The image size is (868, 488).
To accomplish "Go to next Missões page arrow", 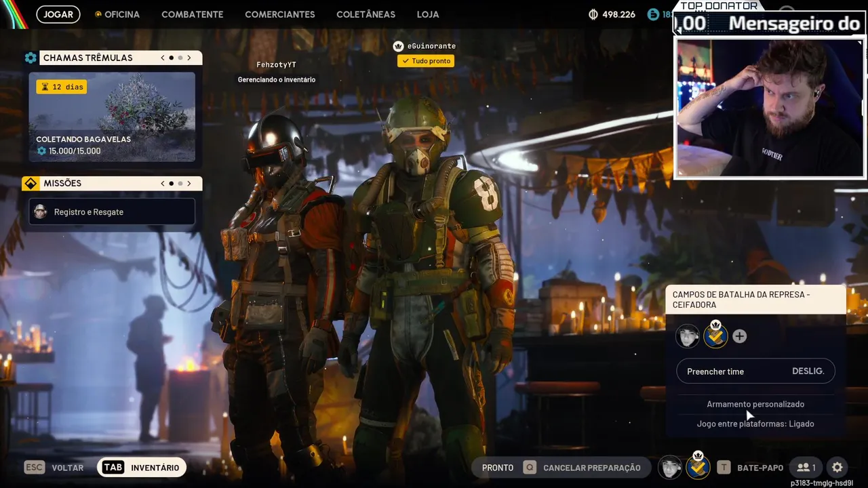I will [189, 183].
